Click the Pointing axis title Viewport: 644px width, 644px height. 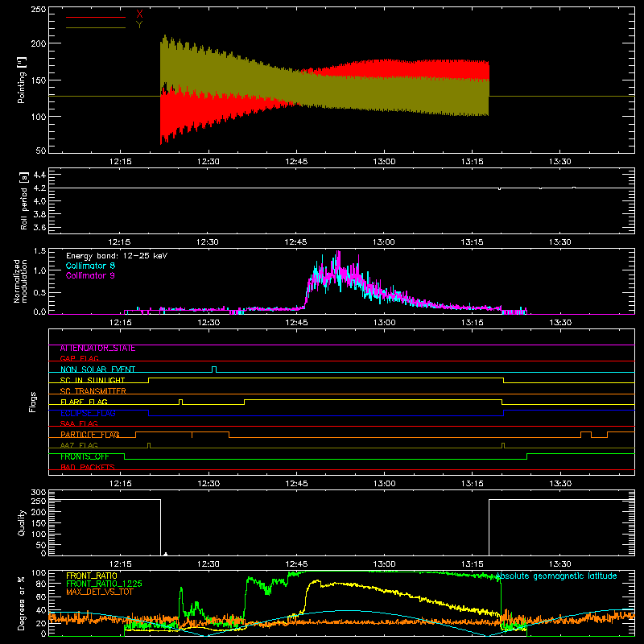click(x=22, y=80)
